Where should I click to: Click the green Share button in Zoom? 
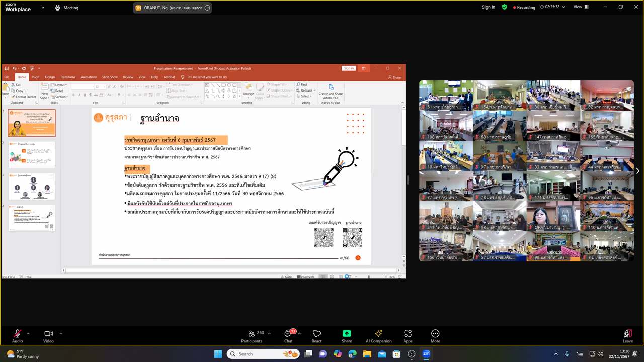pyautogui.click(x=347, y=335)
